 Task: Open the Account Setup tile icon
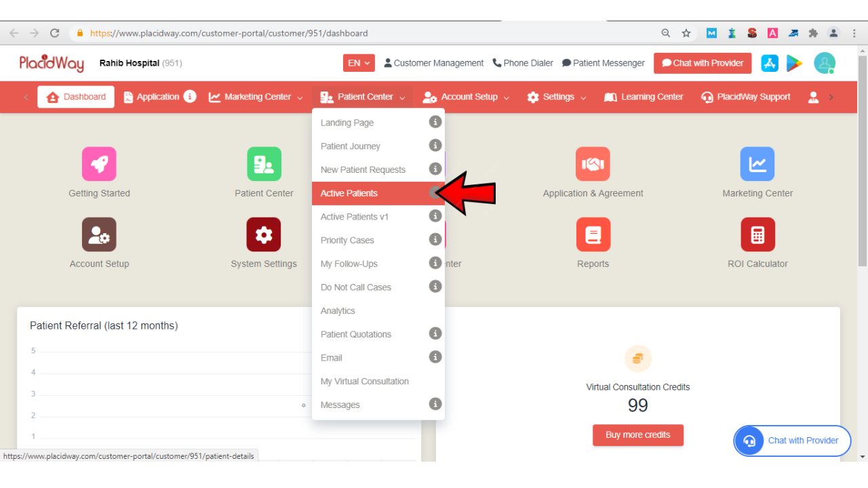(99, 235)
